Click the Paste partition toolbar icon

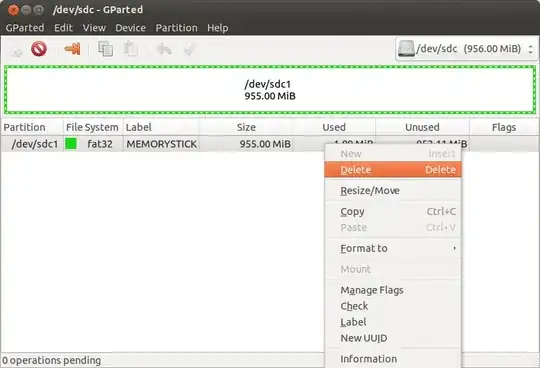click(x=131, y=49)
